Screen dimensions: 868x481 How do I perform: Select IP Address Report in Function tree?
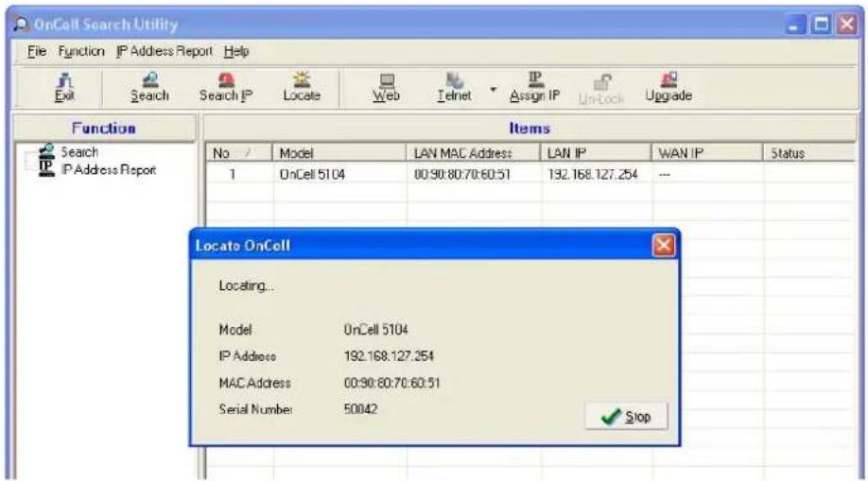point(108,169)
